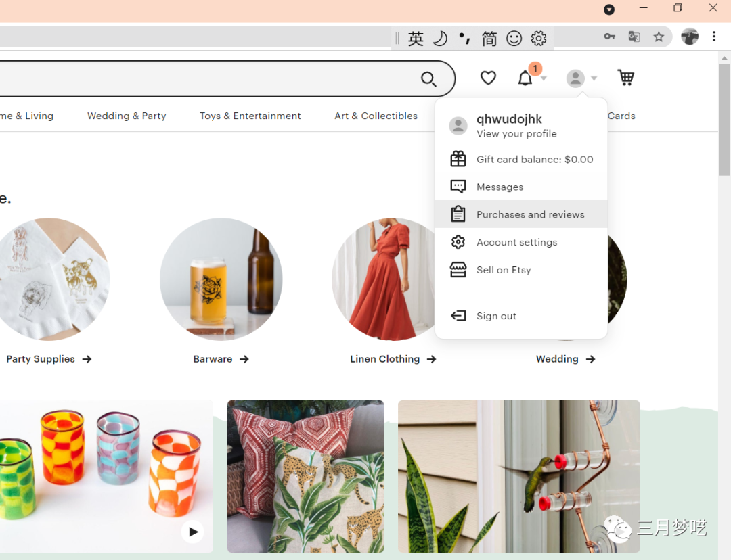Open Messages from account menu
Viewport: 731px width, 560px height.
[521, 187]
